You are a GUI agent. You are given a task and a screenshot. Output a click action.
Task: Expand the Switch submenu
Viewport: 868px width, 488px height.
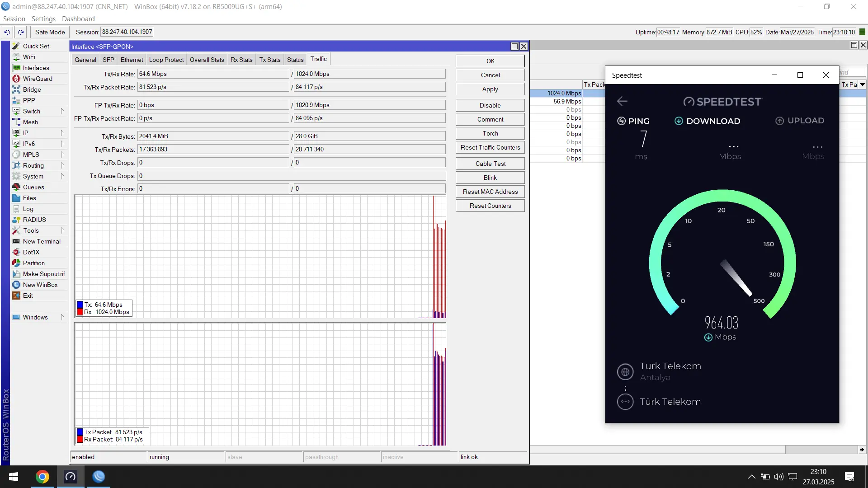click(x=62, y=111)
